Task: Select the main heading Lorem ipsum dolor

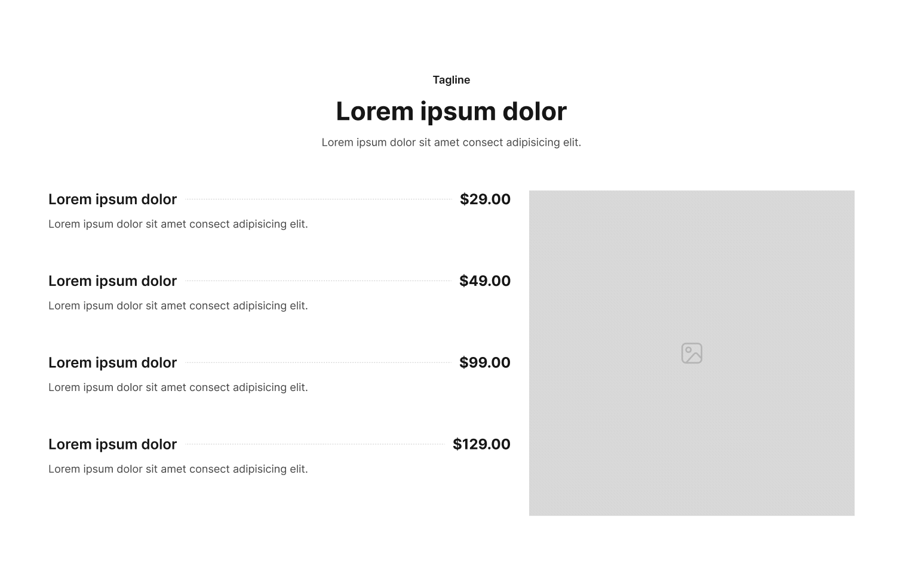Action: [x=451, y=111]
